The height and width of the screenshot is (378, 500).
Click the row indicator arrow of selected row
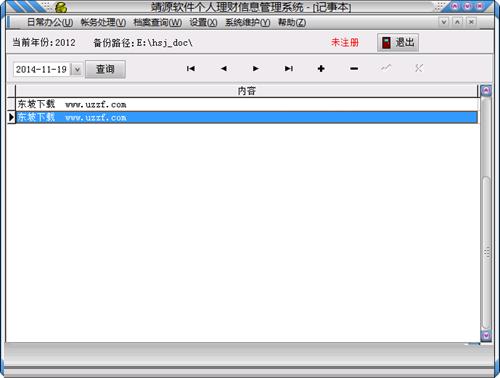pyautogui.click(x=11, y=117)
